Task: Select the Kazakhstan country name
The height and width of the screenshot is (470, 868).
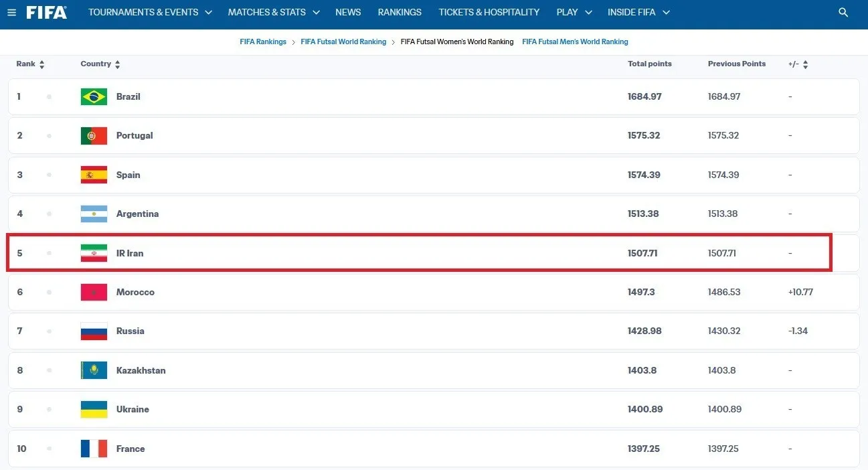Action: tap(141, 370)
